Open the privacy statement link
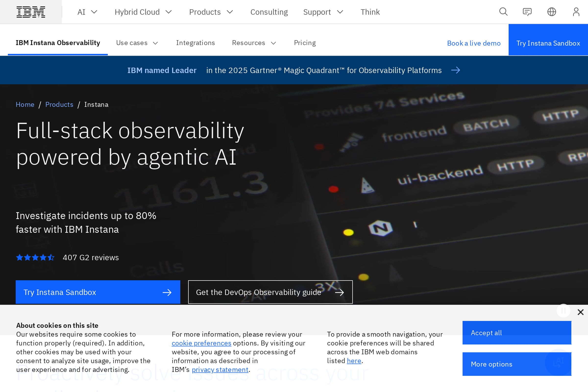The height and width of the screenshot is (392, 588). click(220, 370)
